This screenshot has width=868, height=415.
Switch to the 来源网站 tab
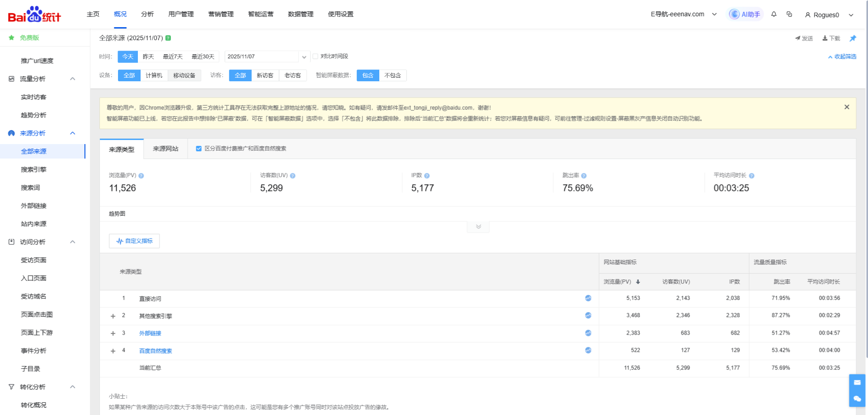click(x=165, y=149)
